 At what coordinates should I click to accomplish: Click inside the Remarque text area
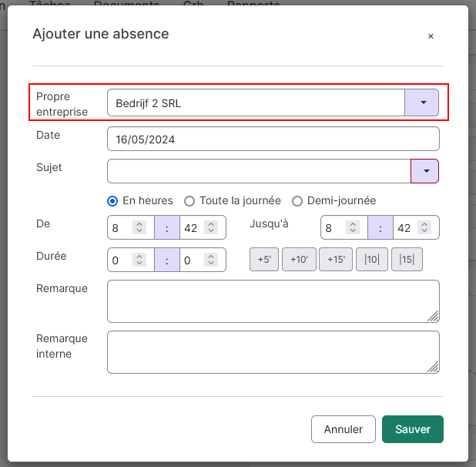273,301
